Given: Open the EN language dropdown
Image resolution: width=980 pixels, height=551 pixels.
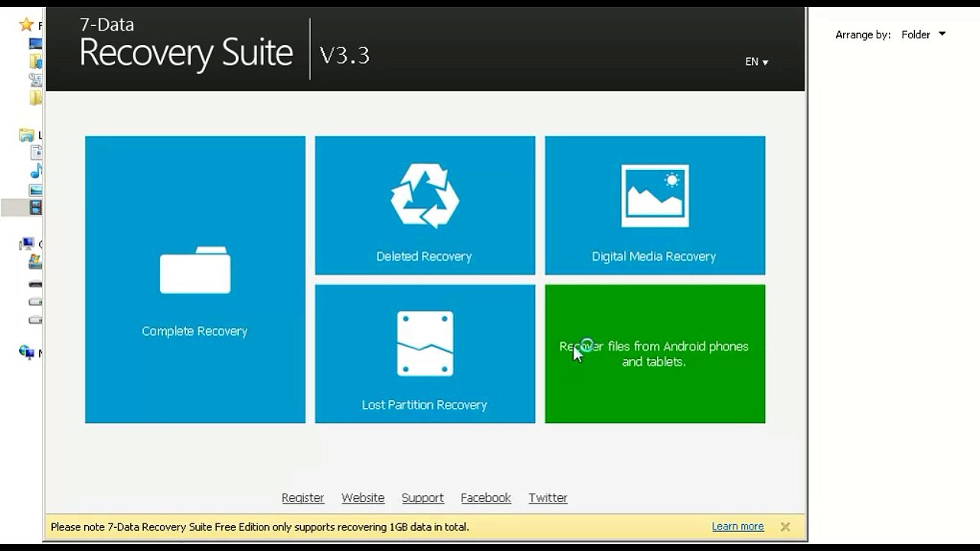Looking at the screenshot, I should click(756, 62).
